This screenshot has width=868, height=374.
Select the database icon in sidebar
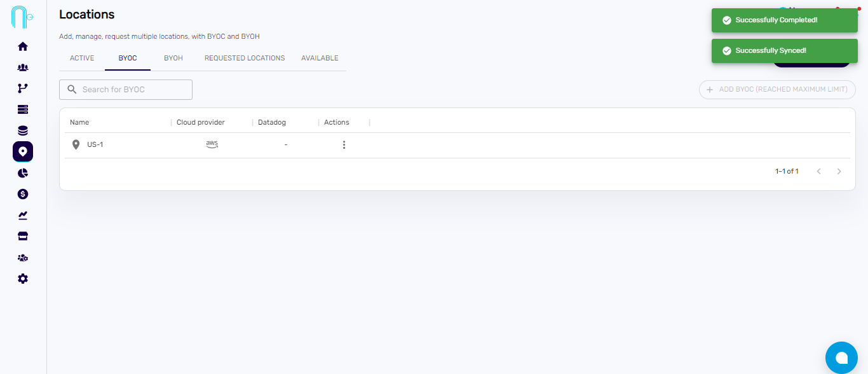(23, 130)
